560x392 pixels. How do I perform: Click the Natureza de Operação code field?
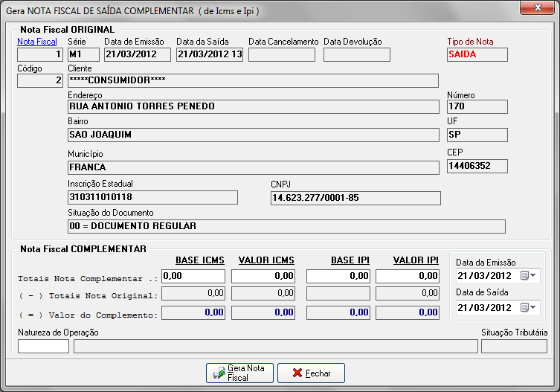43,347
